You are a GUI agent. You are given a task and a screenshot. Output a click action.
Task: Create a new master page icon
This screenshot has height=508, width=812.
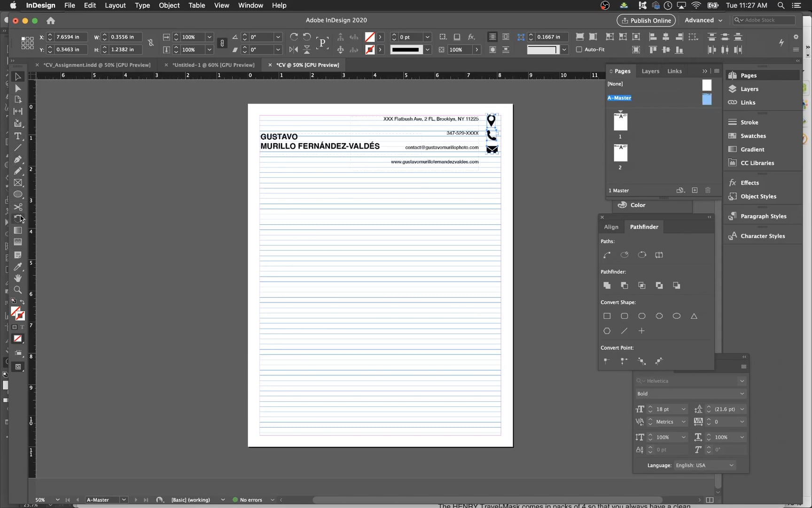695,190
